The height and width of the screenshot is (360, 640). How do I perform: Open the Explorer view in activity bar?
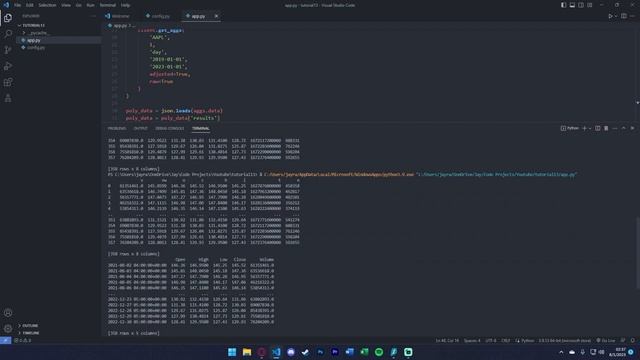(8, 18)
